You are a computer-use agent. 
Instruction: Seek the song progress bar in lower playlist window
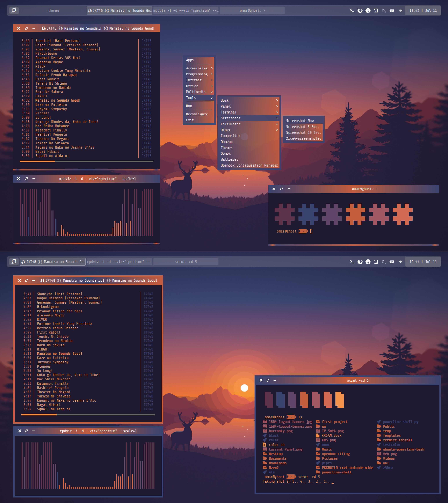(88, 415)
